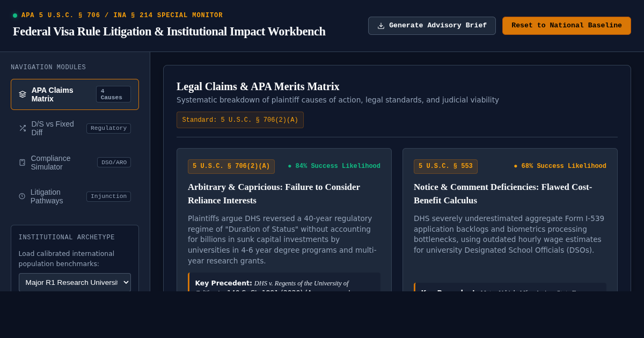Open the Compliance Simulator module

point(75,163)
